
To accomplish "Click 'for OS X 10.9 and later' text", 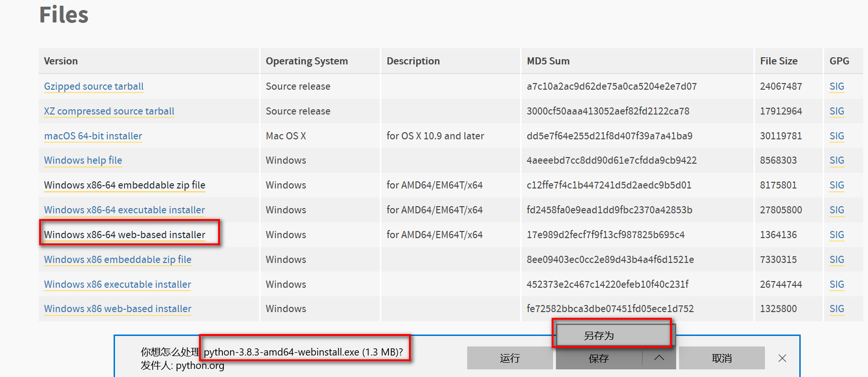I will [x=435, y=136].
